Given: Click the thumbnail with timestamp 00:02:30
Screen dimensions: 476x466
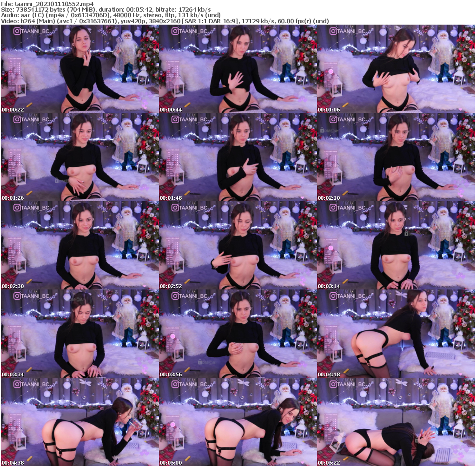Looking at the screenshot, I should pos(80,246).
